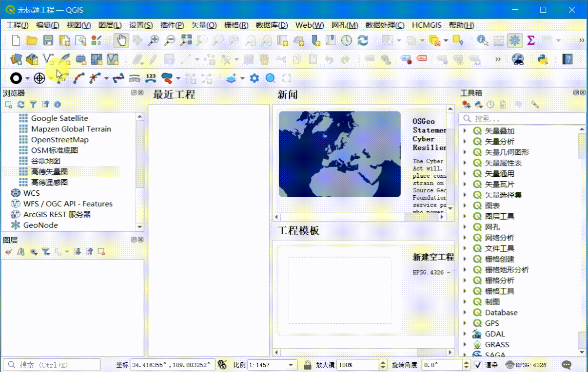
Task: Click the Browser filter funnel icon
Action: click(33, 104)
